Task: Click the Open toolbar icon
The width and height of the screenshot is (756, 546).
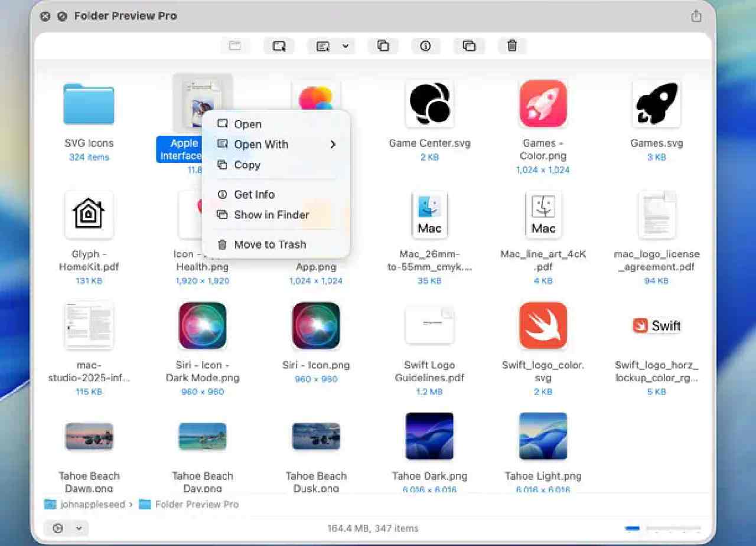Action: pyautogui.click(x=279, y=46)
